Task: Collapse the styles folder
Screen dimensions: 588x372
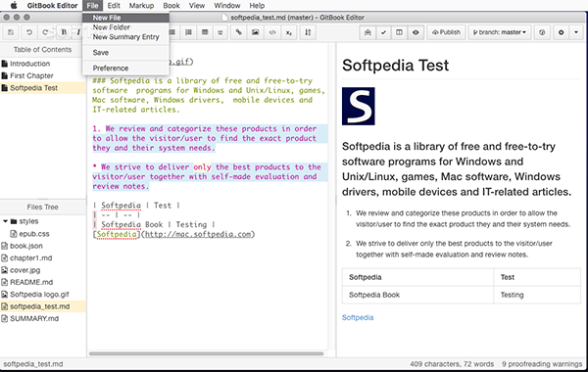Action: (5, 221)
